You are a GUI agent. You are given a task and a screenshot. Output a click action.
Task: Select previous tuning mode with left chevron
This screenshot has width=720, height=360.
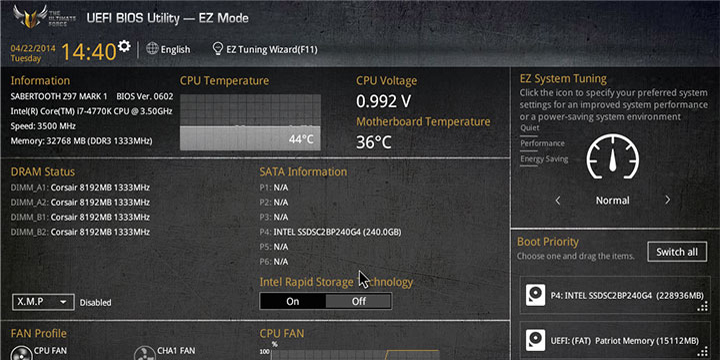point(558,200)
